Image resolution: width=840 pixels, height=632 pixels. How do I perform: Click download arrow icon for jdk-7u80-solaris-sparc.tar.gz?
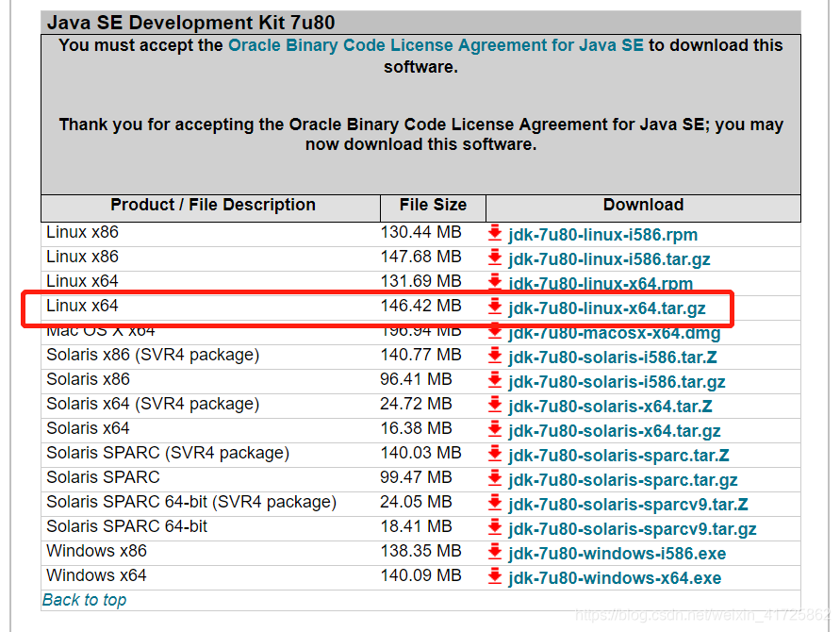click(494, 478)
